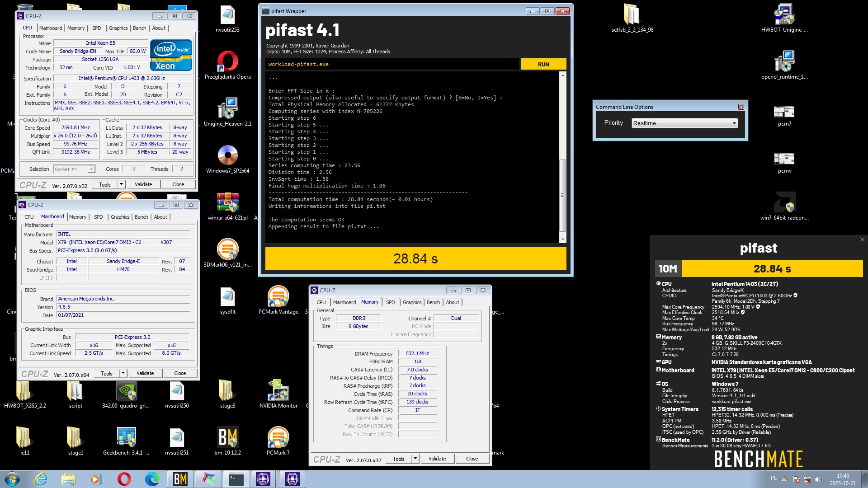Screen dimensions: 868x488
Task: Click Tools button in Memory CPU-Z window
Action: tap(399, 459)
